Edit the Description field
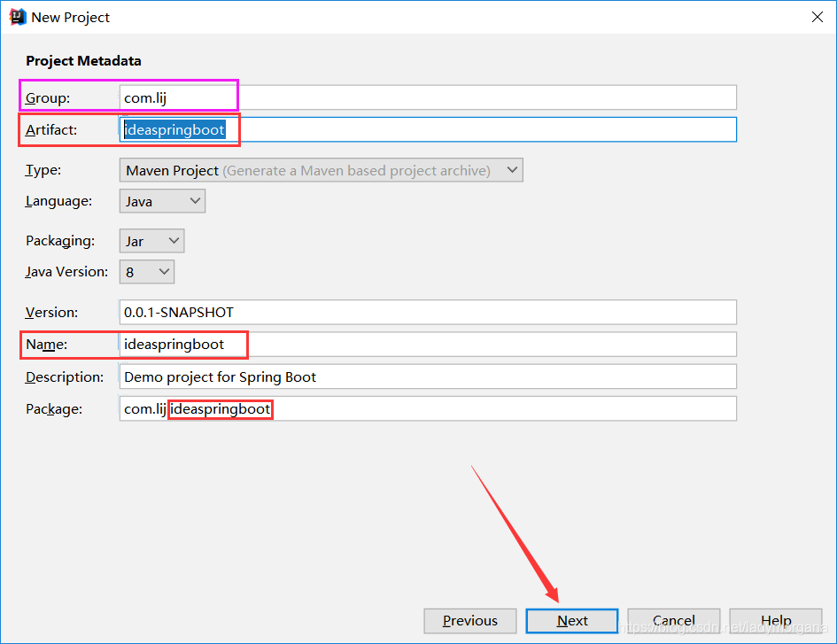Screen dimensions: 837x644 pos(428,377)
